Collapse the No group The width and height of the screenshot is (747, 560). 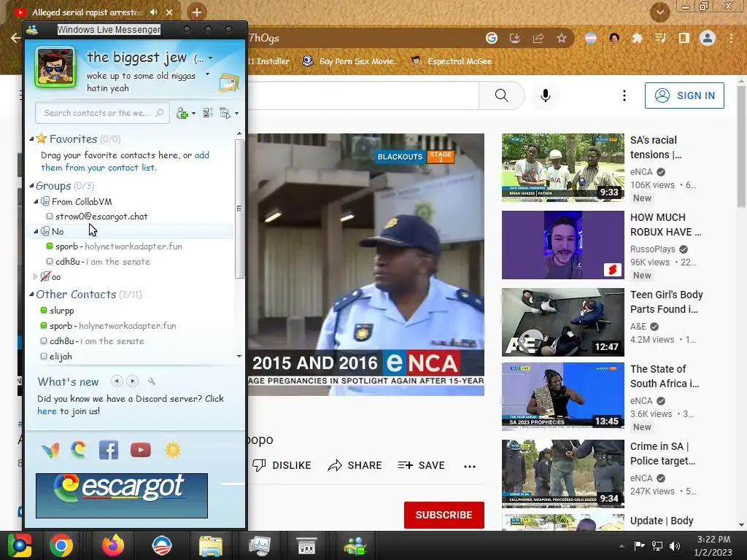point(36,231)
